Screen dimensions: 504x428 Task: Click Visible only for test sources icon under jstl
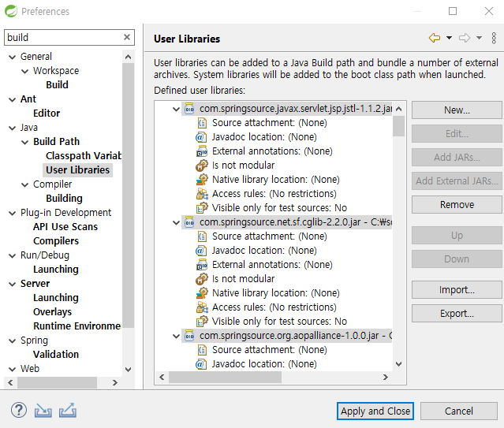(202, 208)
